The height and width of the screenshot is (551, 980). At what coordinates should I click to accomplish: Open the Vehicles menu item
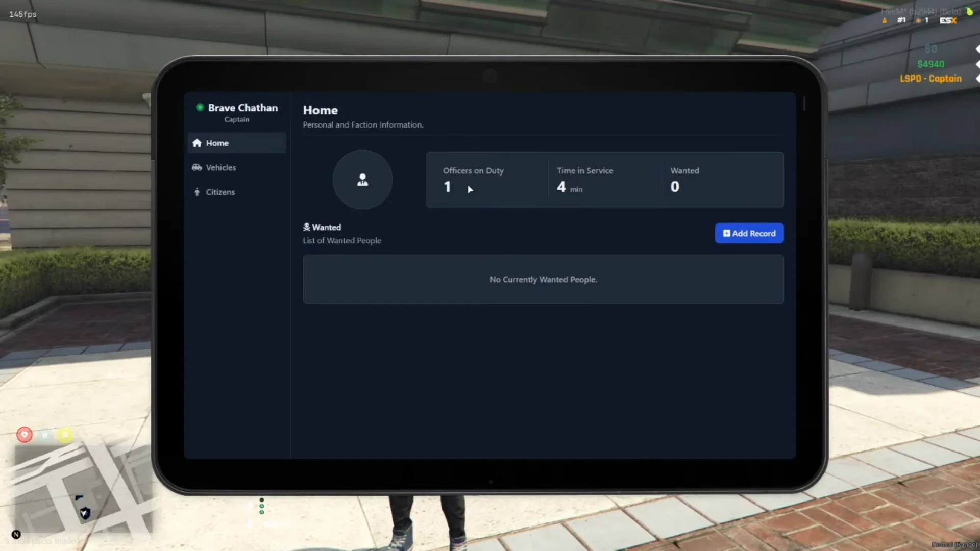point(220,167)
